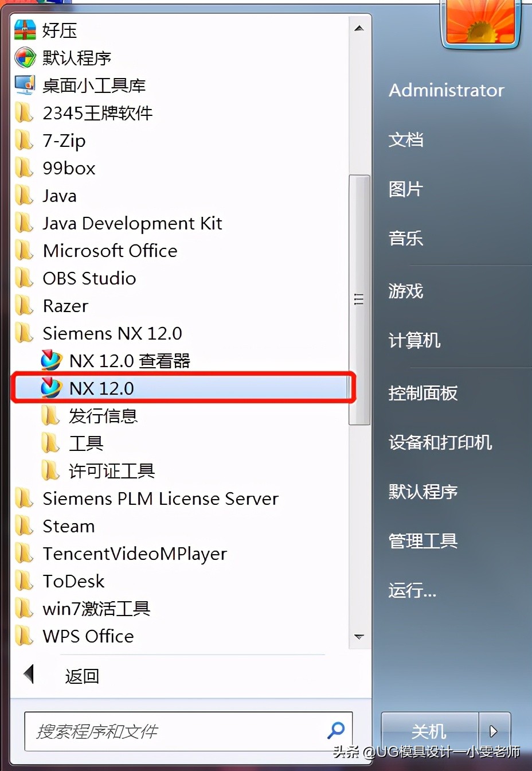Click the 许可证工具 folder icon
Image resolution: width=532 pixels, height=771 pixels.
pos(50,470)
